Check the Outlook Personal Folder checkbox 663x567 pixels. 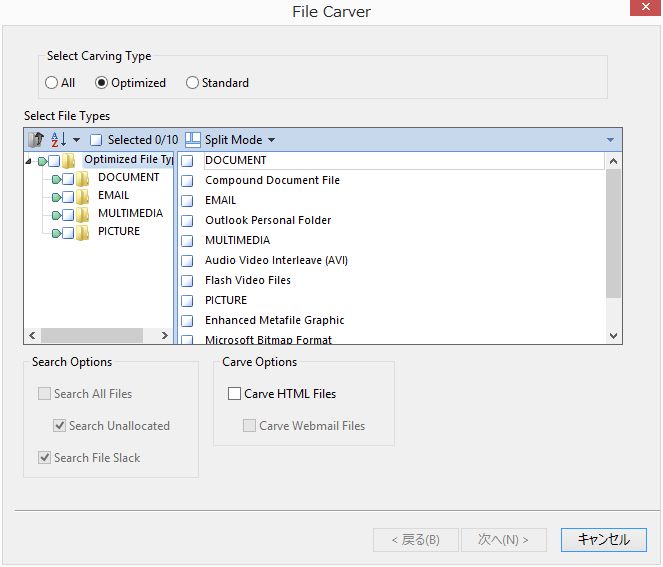pyautogui.click(x=187, y=221)
